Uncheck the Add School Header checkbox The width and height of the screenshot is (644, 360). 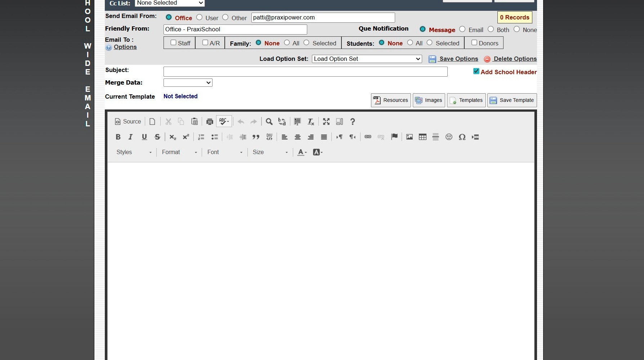tap(476, 71)
